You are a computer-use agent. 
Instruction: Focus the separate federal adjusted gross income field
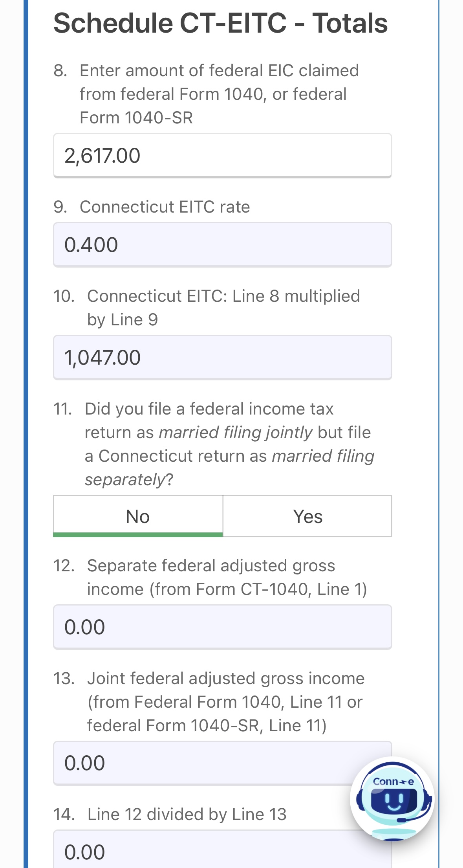[x=222, y=627]
